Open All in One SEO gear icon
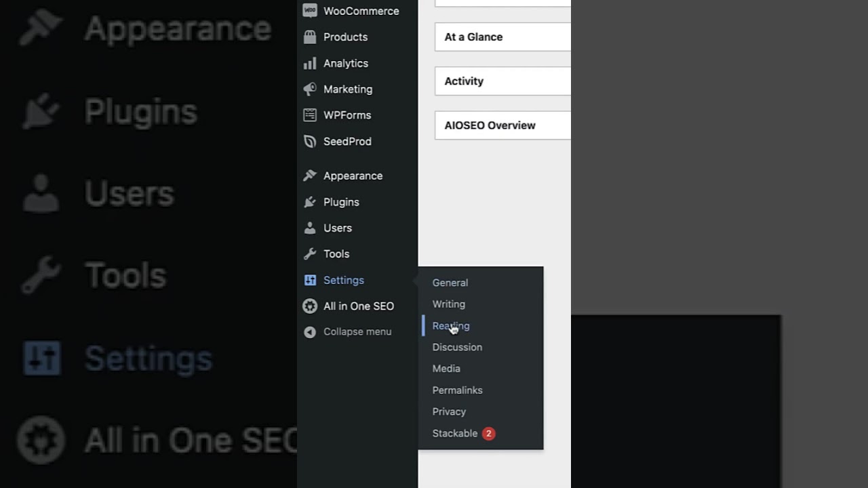 (x=310, y=306)
